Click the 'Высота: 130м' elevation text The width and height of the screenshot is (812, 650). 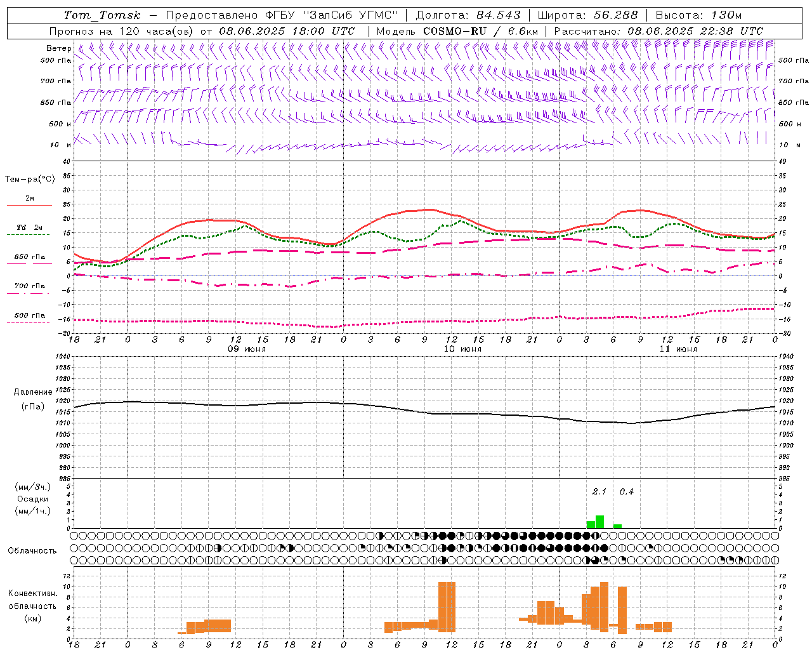pyautogui.click(x=698, y=15)
